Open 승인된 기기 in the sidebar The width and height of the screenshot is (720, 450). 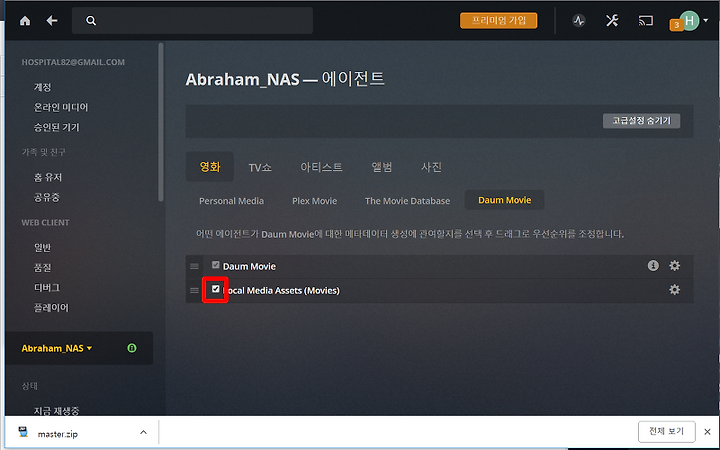(56, 128)
